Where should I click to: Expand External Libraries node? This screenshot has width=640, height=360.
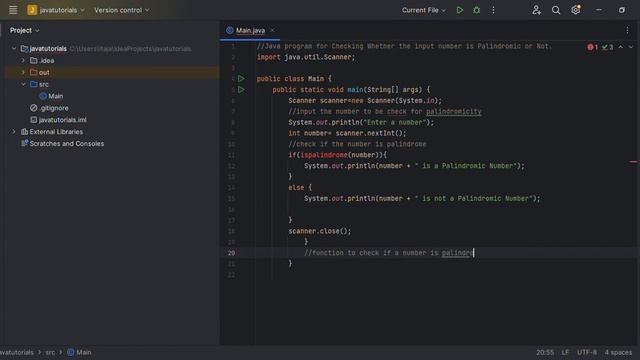(14, 132)
